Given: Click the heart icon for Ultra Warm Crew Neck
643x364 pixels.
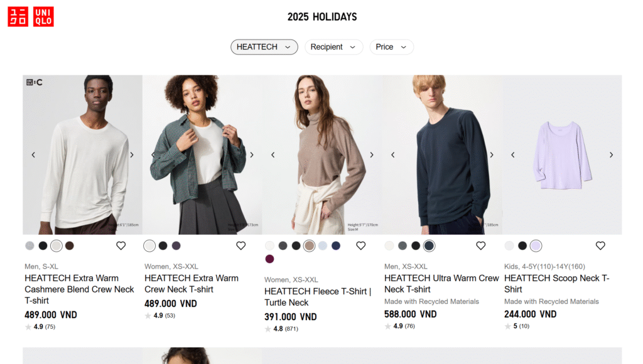Looking at the screenshot, I should pos(480,245).
